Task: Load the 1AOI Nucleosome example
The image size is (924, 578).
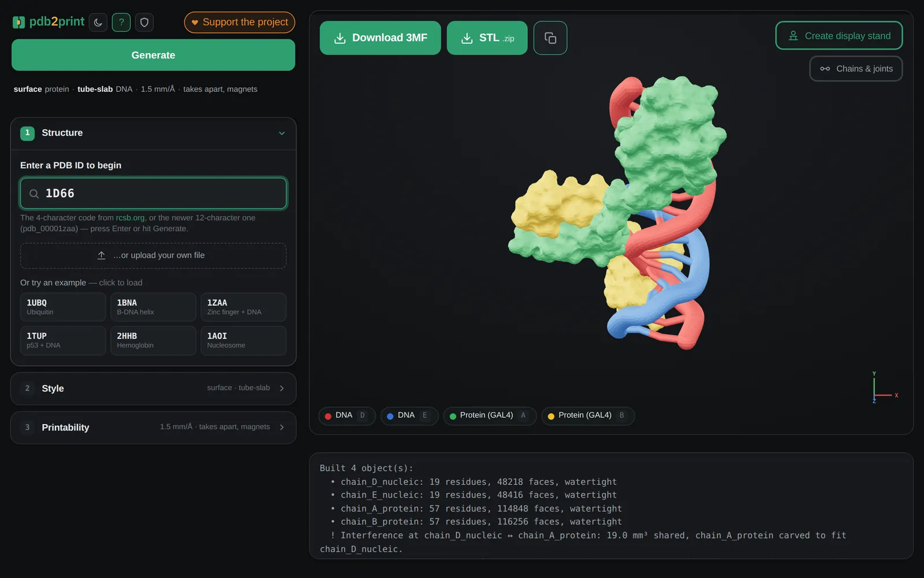Action: point(243,340)
